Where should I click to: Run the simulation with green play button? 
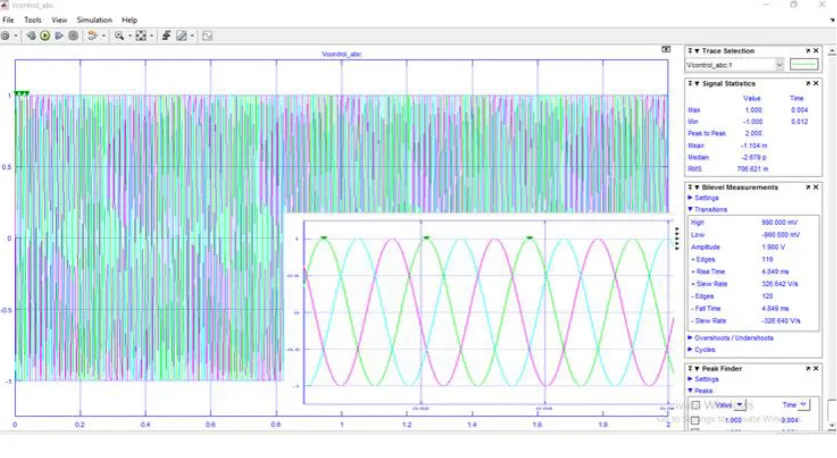[x=45, y=36]
